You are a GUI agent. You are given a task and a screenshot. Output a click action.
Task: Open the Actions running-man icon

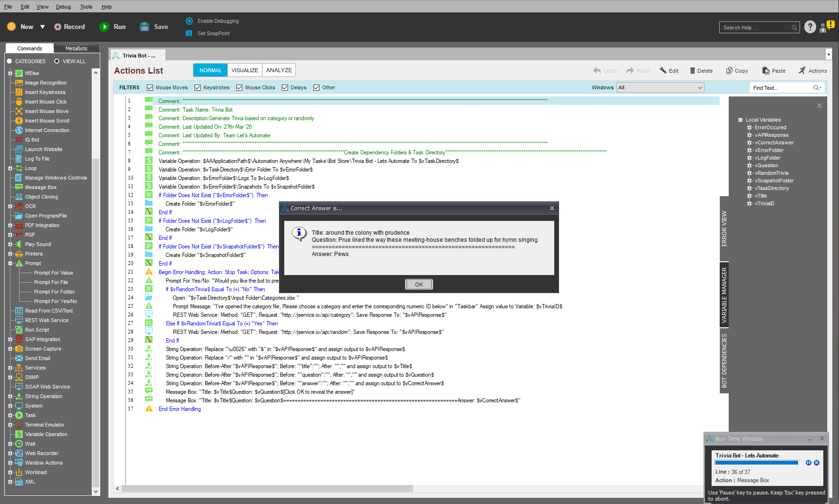[x=802, y=70]
